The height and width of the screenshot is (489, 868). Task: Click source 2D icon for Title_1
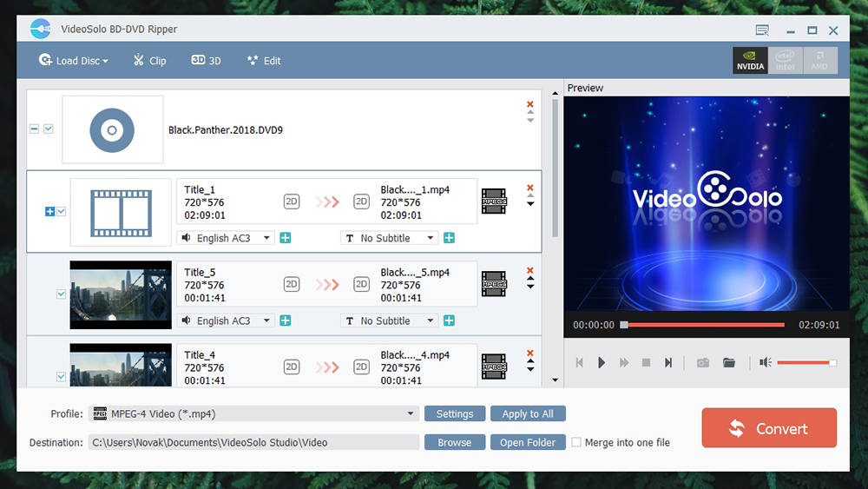292,202
